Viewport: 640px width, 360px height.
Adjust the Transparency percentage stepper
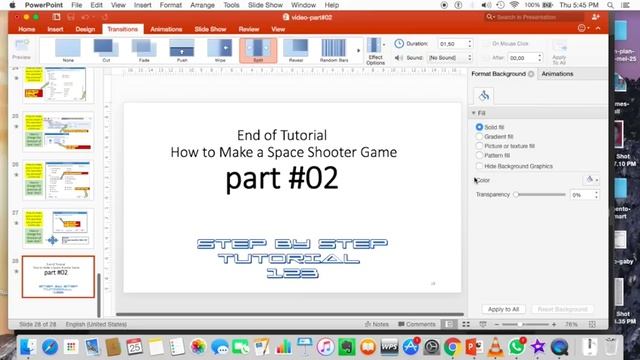click(x=596, y=195)
